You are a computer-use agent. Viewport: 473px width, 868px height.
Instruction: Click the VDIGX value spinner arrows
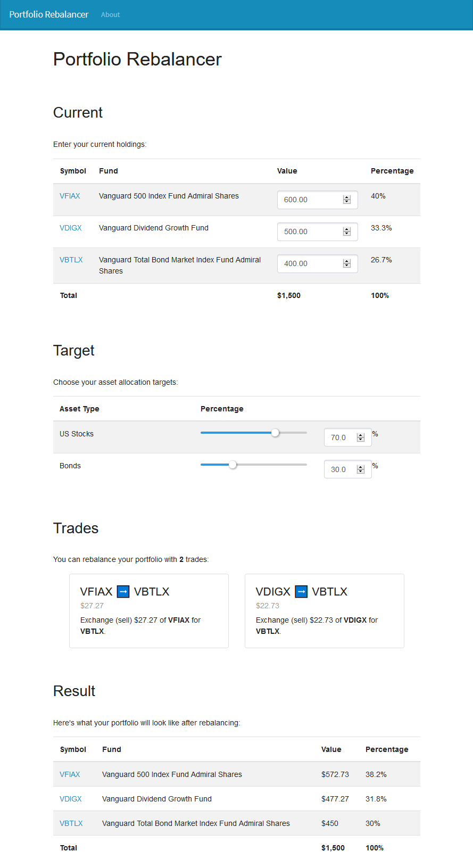click(347, 232)
